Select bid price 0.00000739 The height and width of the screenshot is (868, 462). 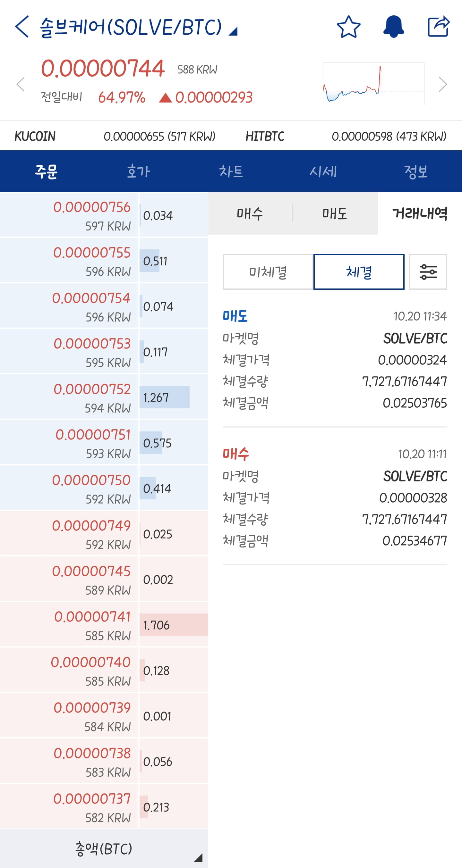[69, 715]
